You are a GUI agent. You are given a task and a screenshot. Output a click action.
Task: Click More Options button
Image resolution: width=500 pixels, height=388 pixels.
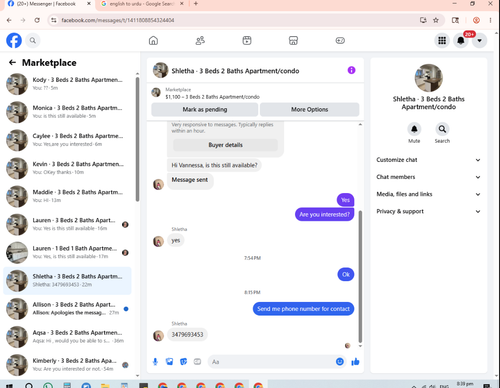click(309, 109)
